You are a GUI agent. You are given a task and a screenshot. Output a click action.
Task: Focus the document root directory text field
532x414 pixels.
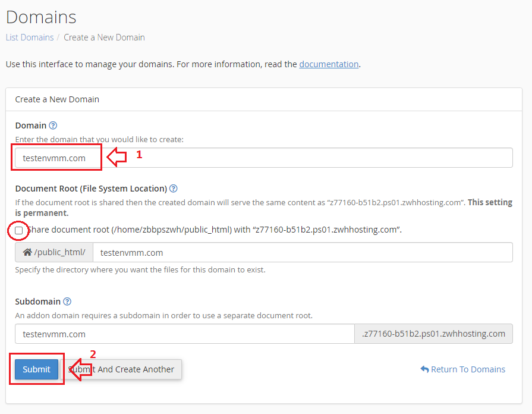(x=303, y=252)
